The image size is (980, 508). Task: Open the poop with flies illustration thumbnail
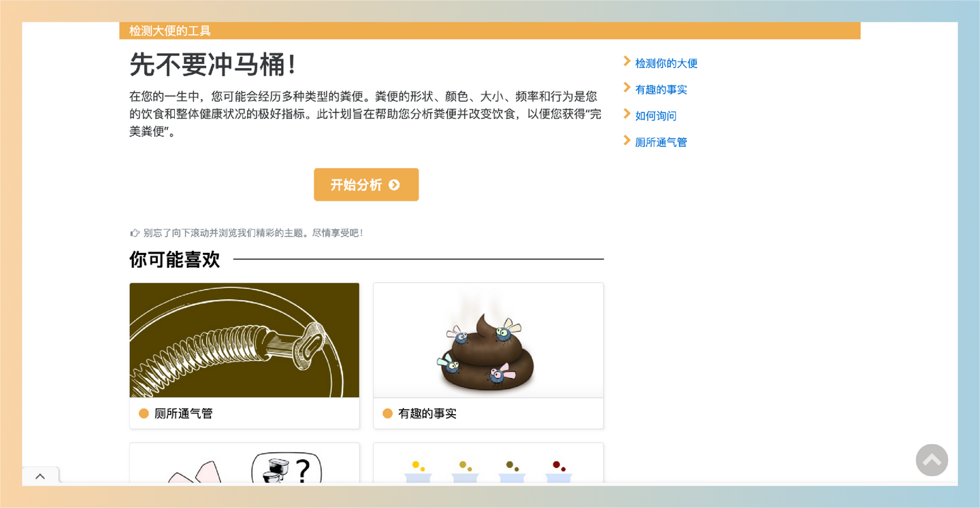pos(488,340)
